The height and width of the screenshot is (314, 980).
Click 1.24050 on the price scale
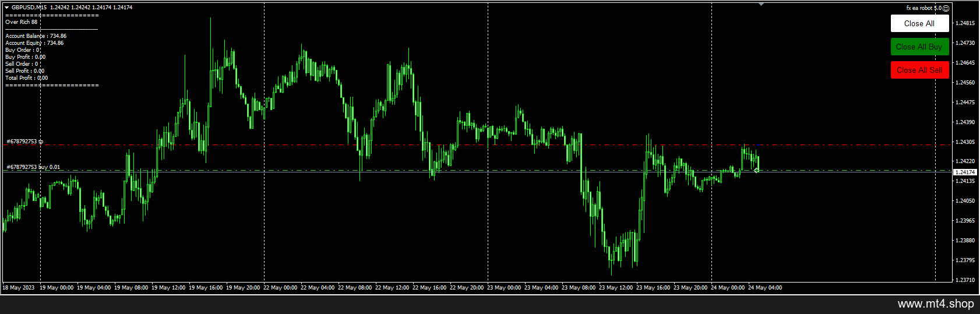tap(965, 201)
